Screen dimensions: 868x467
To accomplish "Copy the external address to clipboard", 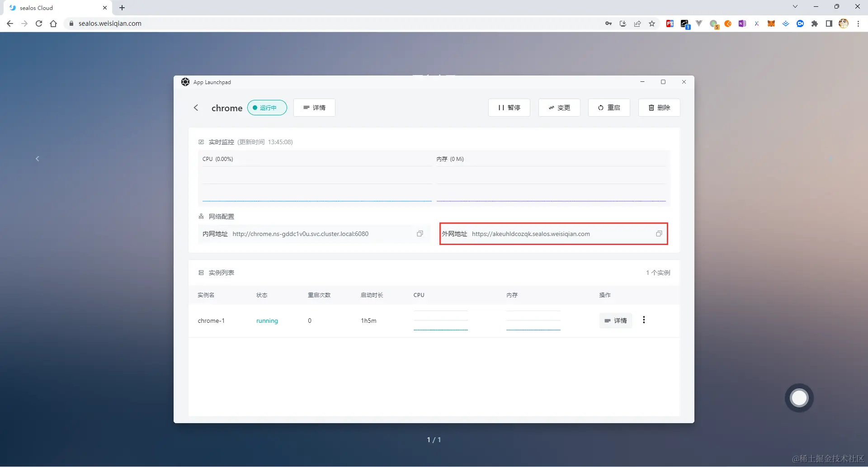I will click(x=659, y=234).
